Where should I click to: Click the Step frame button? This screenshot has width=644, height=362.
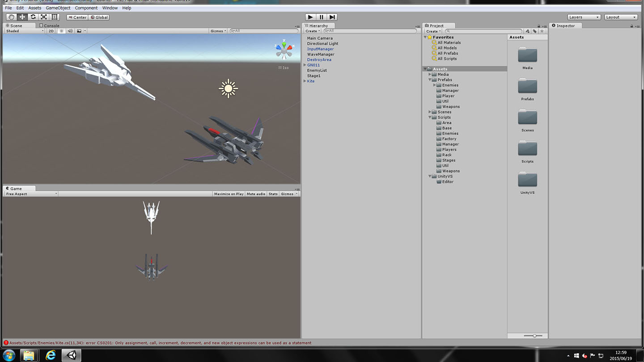click(x=332, y=17)
